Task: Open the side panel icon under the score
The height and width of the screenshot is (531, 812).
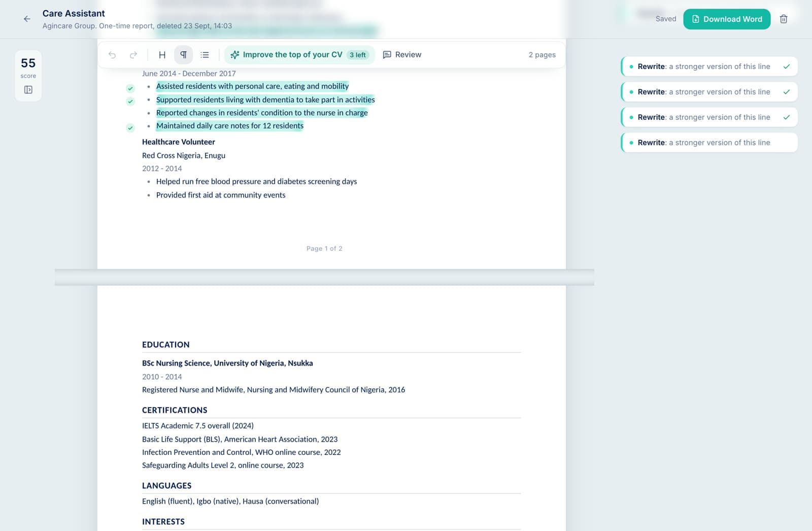Action: [x=28, y=90]
